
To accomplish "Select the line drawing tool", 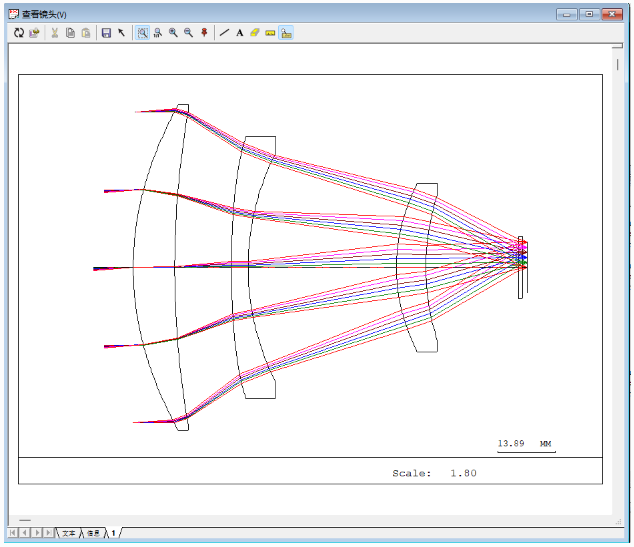I will (224, 33).
